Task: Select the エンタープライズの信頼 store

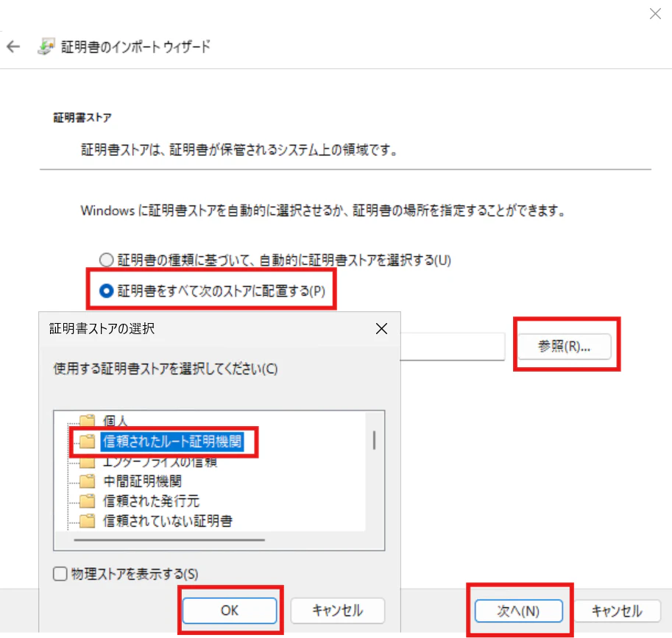Action: point(160,462)
